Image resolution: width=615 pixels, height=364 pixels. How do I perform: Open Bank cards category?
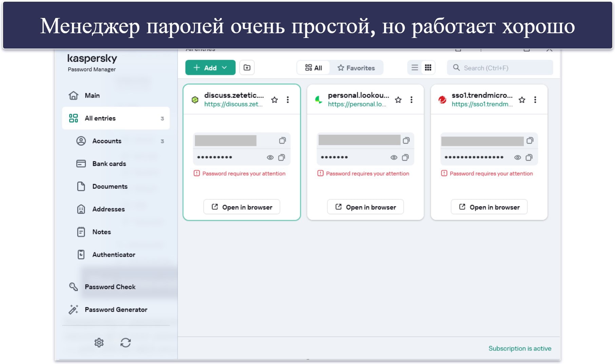pos(115,164)
